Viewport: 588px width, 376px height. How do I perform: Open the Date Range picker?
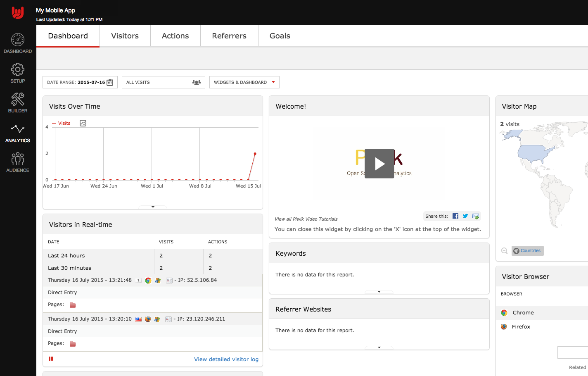click(x=80, y=82)
